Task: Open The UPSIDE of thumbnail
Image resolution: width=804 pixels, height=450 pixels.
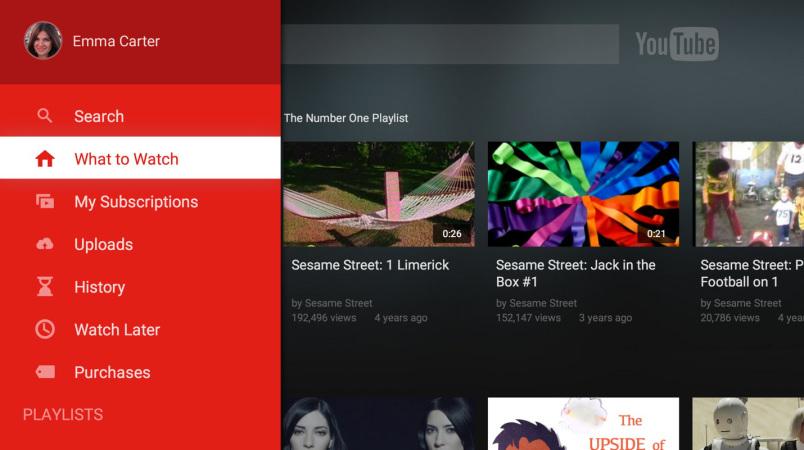Action: coord(583,423)
